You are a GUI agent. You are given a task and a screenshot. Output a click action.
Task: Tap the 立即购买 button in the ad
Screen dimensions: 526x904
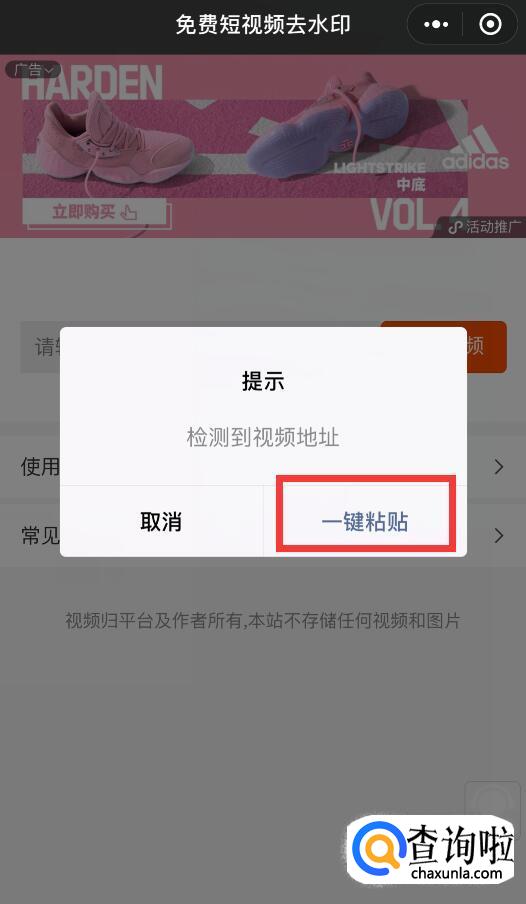tap(95, 212)
